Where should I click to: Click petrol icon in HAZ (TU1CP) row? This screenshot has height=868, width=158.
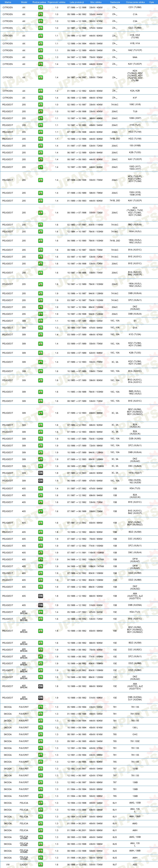pos(41,51)
